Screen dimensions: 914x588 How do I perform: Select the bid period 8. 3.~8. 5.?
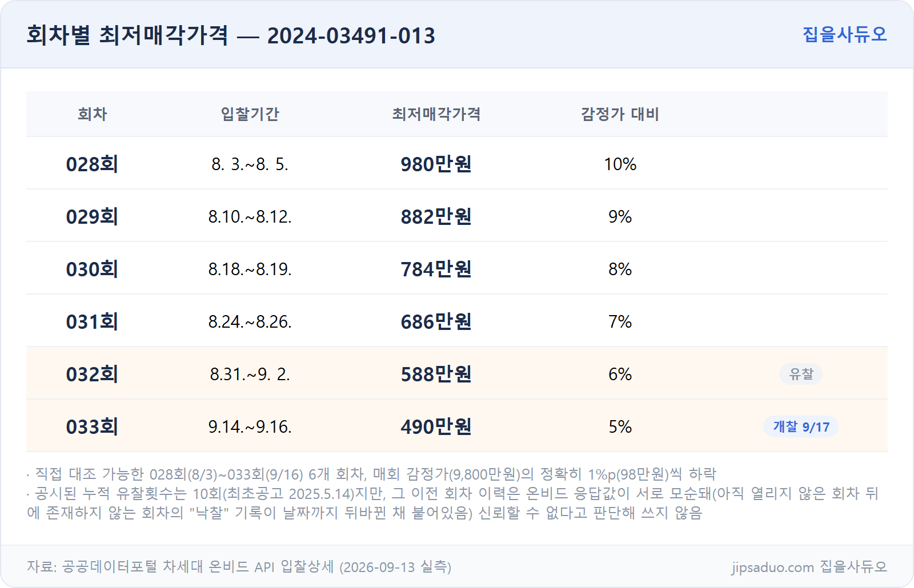[250, 164]
